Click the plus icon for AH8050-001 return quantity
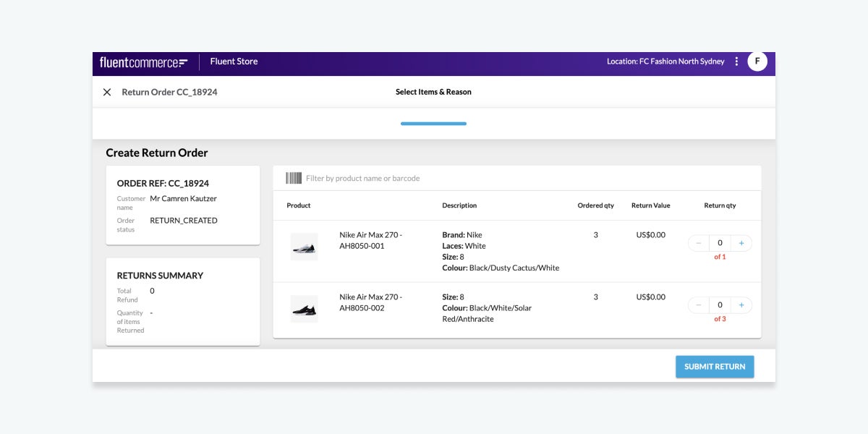The image size is (868, 434). click(741, 242)
